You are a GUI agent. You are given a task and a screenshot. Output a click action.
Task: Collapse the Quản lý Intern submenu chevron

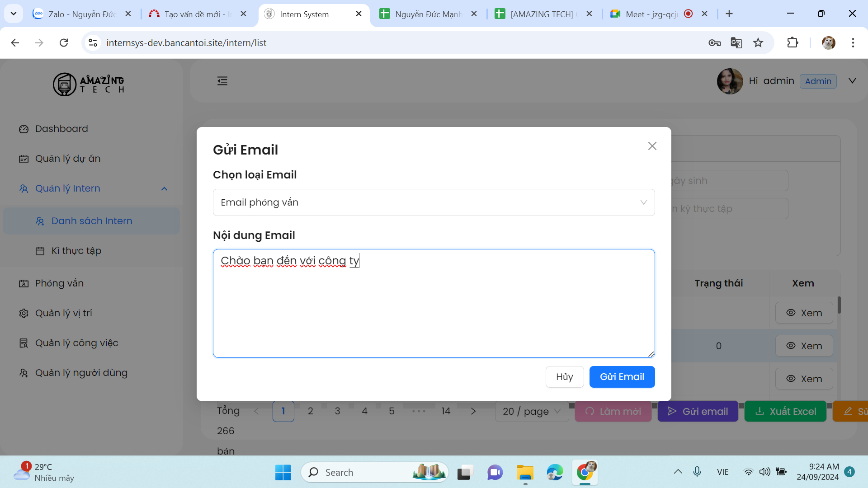[x=164, y=189]
